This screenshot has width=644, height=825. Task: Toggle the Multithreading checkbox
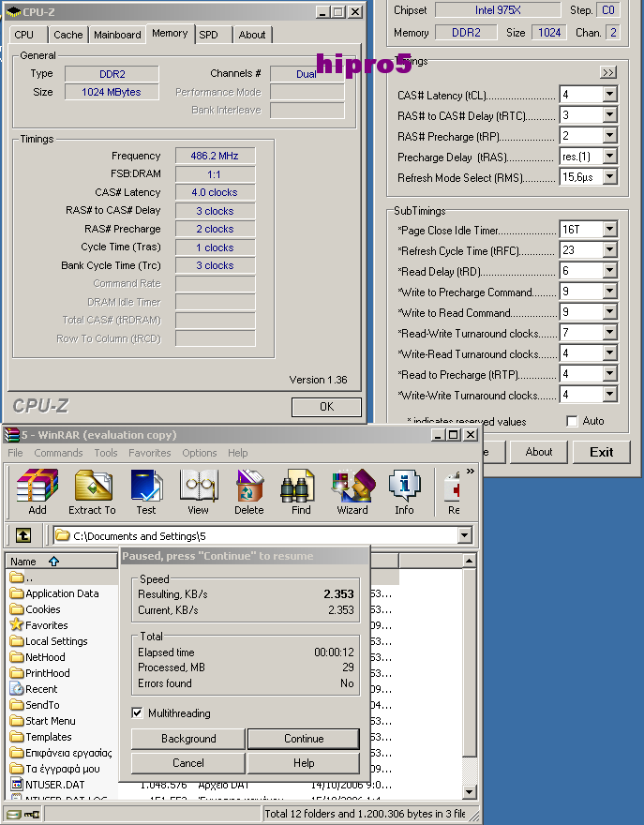coord(137,712)
